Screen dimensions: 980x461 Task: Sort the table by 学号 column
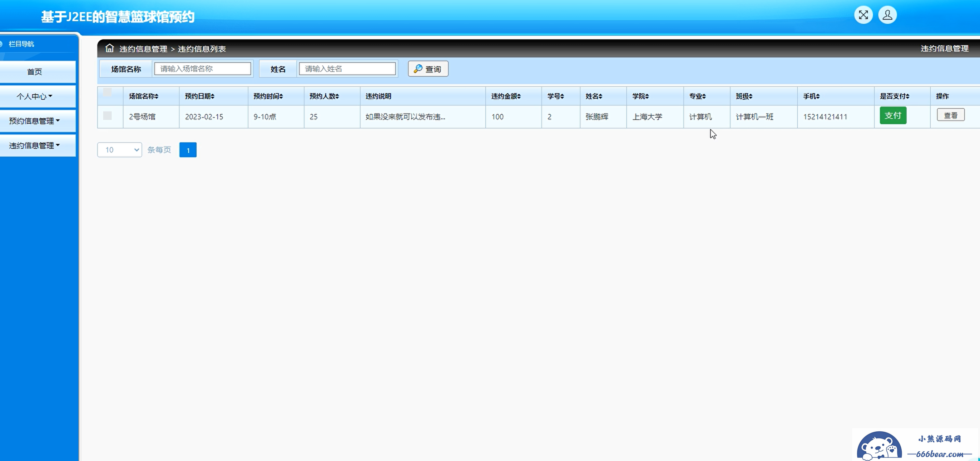coord(556,96)
